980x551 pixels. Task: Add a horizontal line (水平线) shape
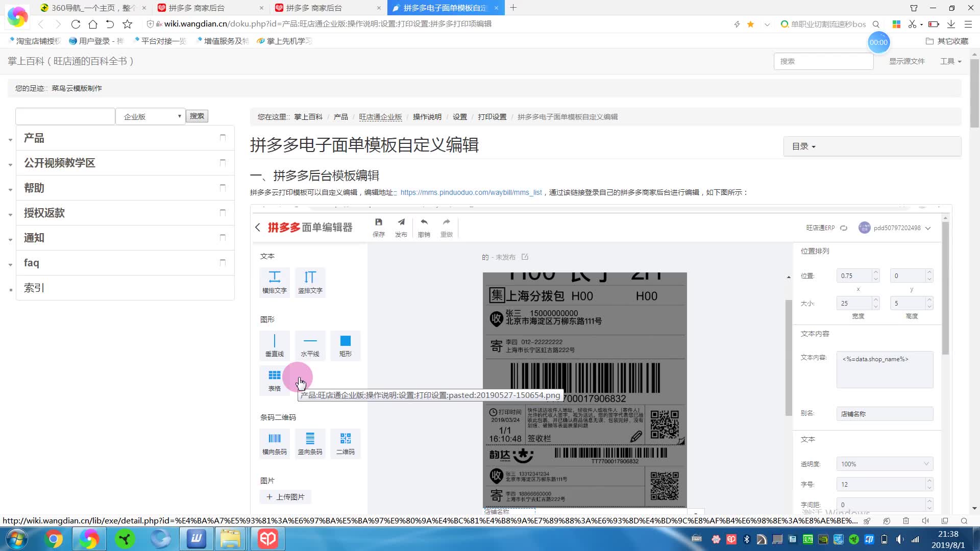tap(310, 345)
